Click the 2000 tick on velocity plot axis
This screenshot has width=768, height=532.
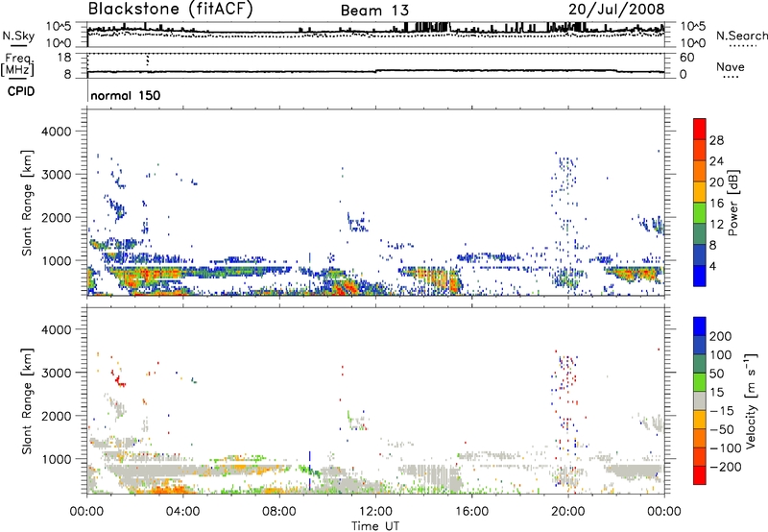point(56,416)
